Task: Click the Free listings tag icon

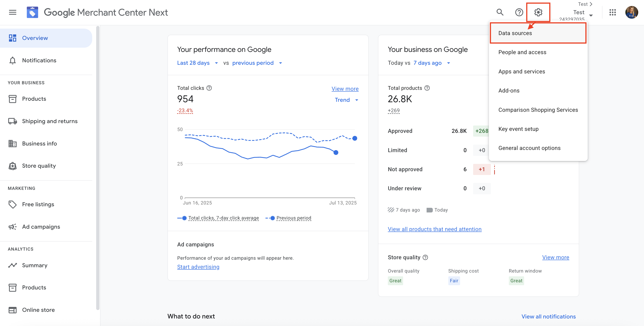Action: pos(12,204)
